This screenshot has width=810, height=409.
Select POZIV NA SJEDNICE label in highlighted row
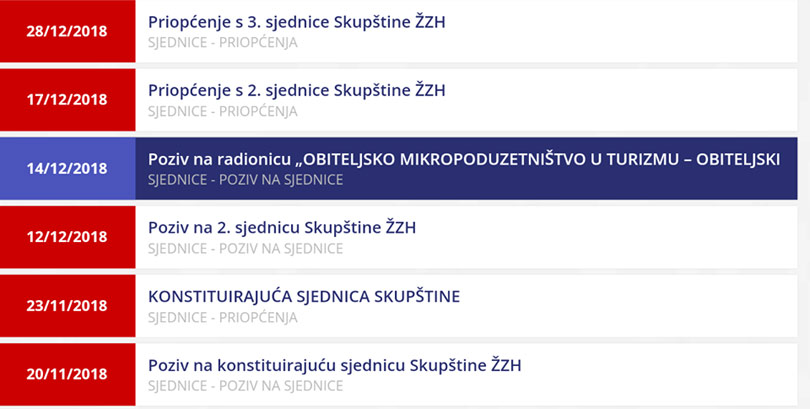tap(281, 180)
